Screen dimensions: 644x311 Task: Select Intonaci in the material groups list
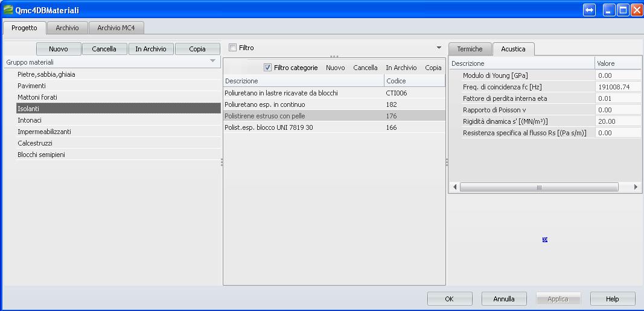point(30,120)
